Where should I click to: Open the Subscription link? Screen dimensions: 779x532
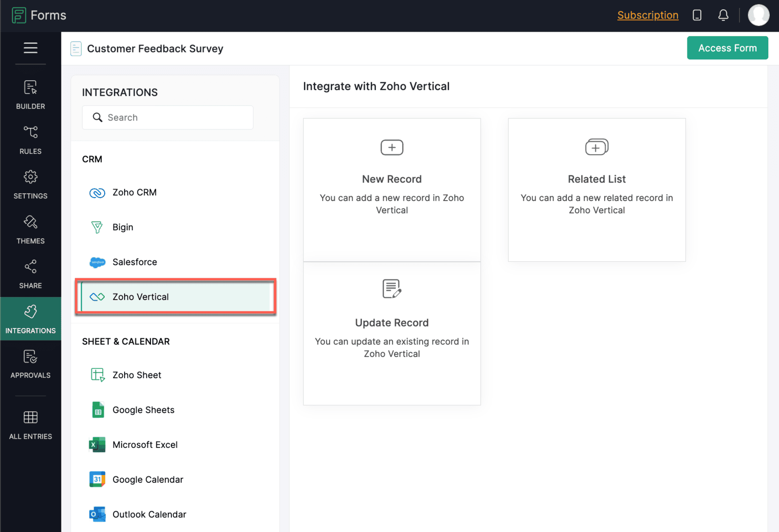point(648,15)
